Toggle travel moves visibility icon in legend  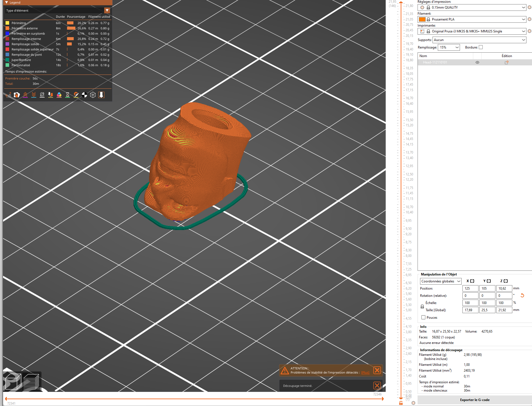click(x=8, y=95)
